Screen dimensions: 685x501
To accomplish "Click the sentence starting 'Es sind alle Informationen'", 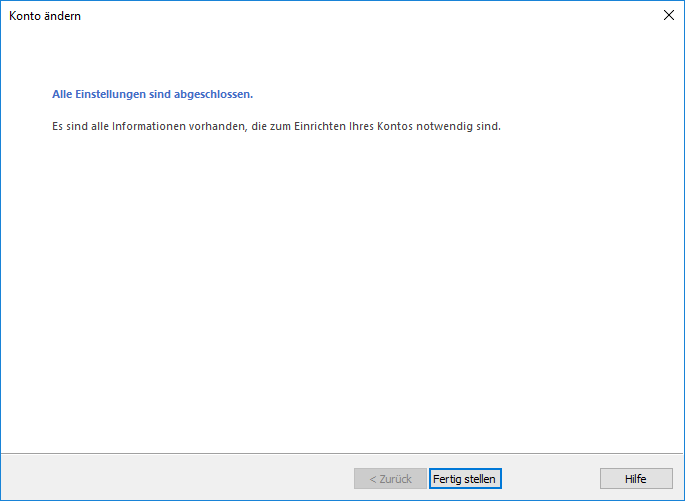I will tap(275, 127).
